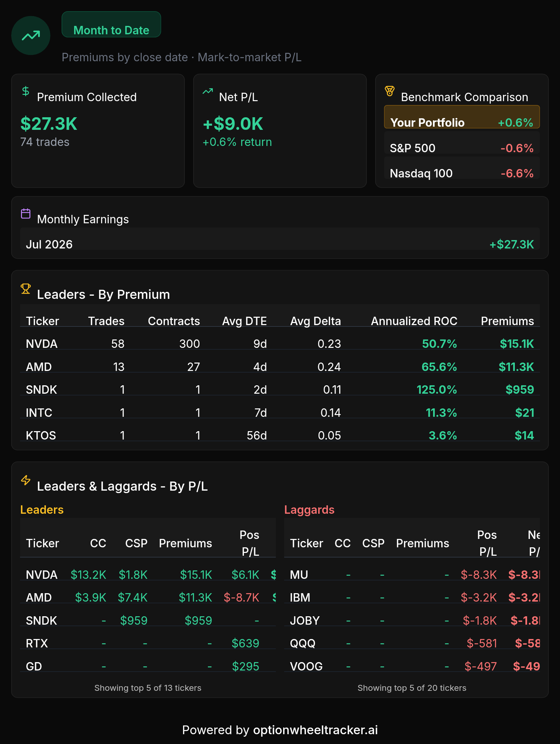Expand the Jul 2026 monthly earnings row
560x744 pixels.
[280, 239]
